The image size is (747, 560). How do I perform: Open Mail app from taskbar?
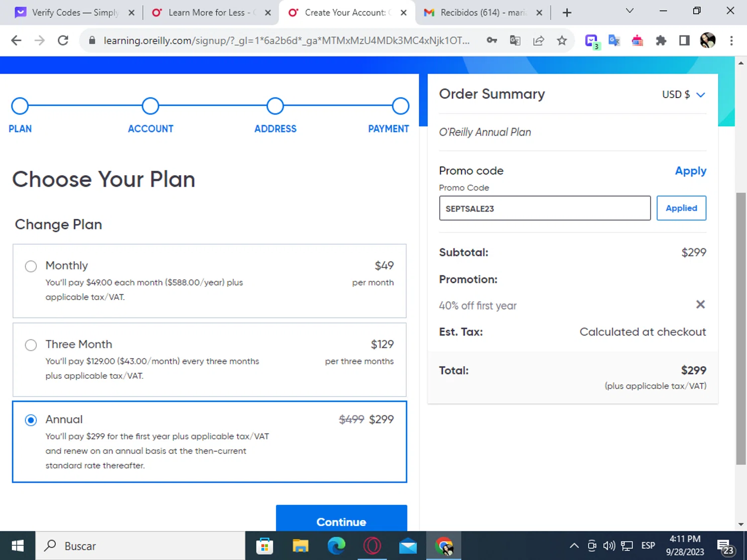[408, 546]
